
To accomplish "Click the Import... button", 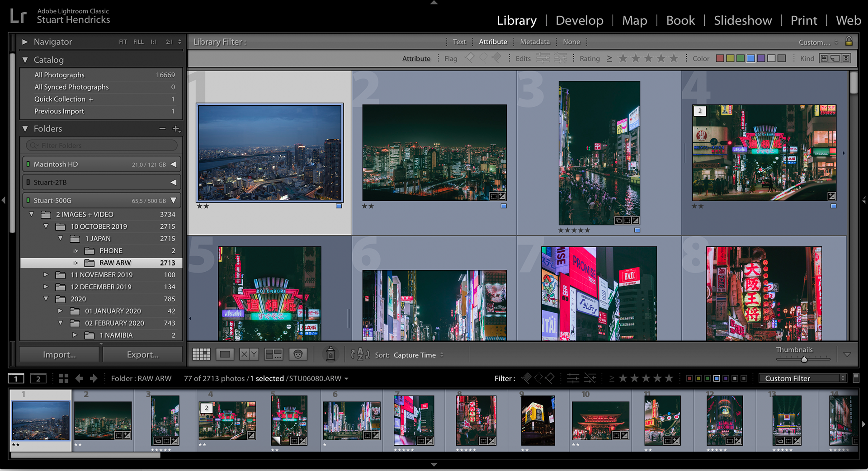I will click(x=59, y=354).
